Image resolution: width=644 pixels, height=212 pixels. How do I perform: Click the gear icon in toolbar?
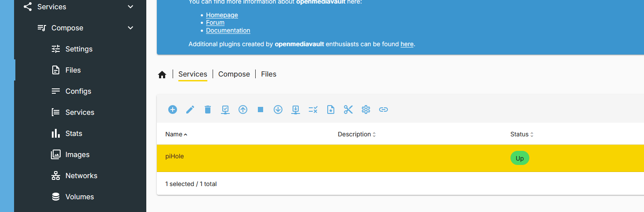(x=366, y=110)
